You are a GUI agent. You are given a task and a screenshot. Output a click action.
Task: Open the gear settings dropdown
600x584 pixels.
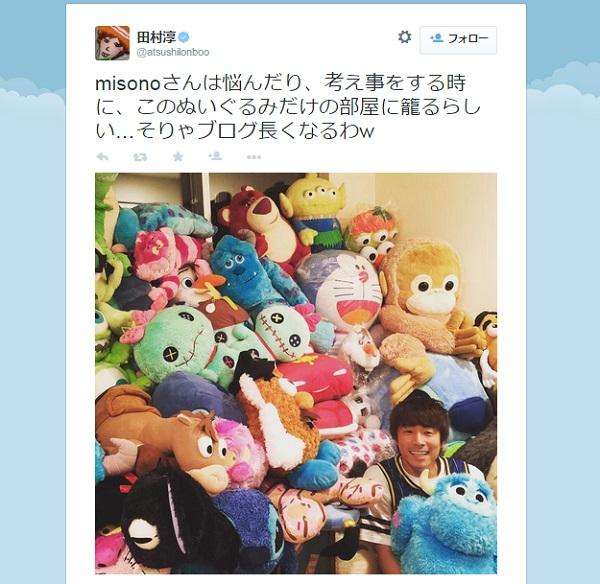pyautogui.click(x=404, y=37)
